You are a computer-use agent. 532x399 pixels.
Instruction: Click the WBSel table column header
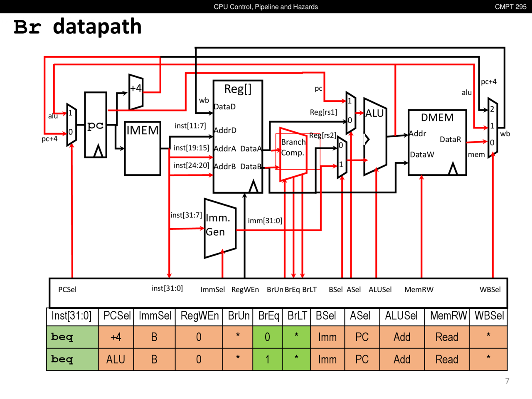pos(489,316)
